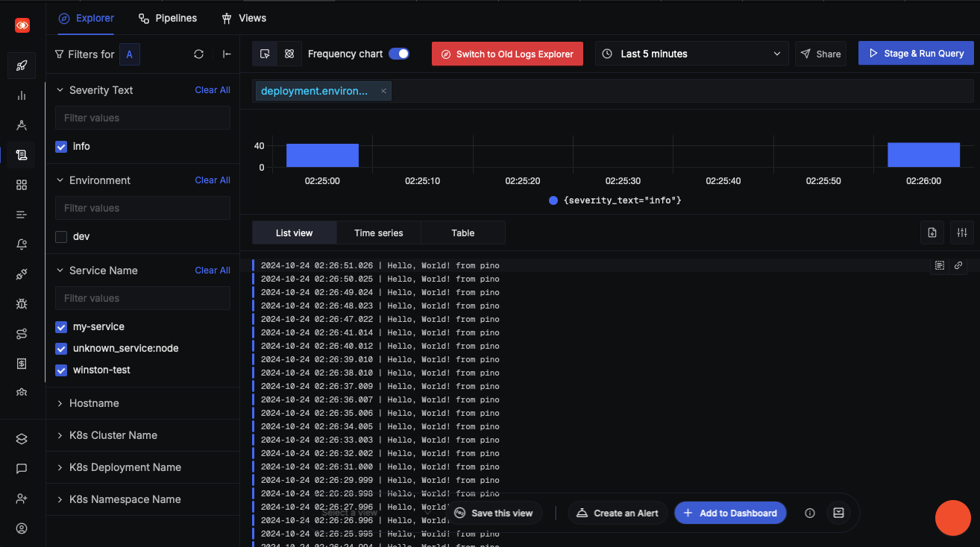Viewport: 980px width, 547px height.
Task: Collapse the Environment filter section
Action: [60, 180]
